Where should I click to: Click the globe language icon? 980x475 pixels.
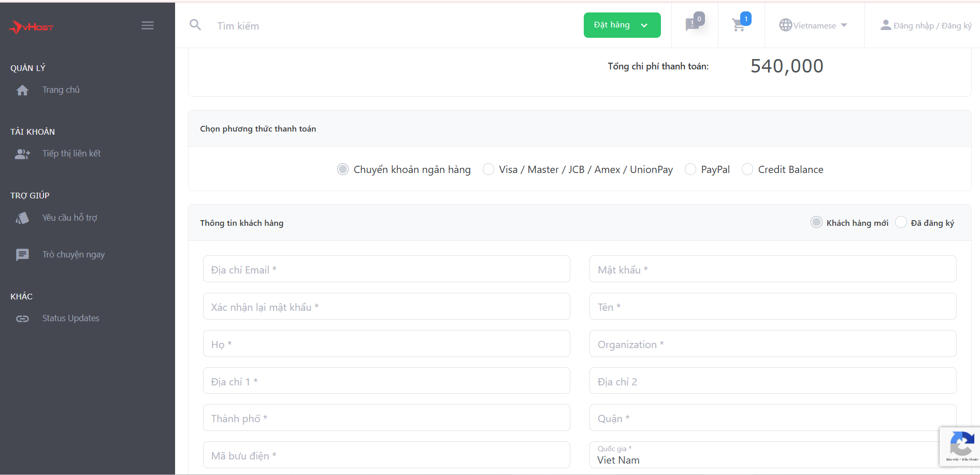click(x=785, y=25)
